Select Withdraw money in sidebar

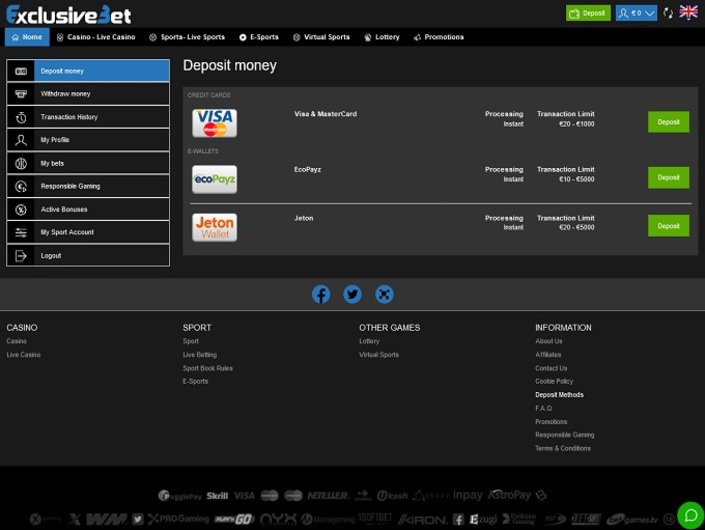point(88,94)
